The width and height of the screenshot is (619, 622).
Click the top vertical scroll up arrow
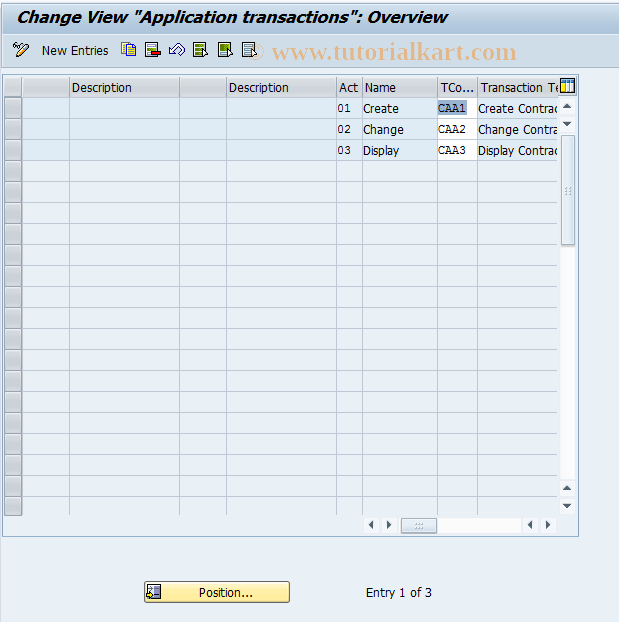click(x=567, y=106)
